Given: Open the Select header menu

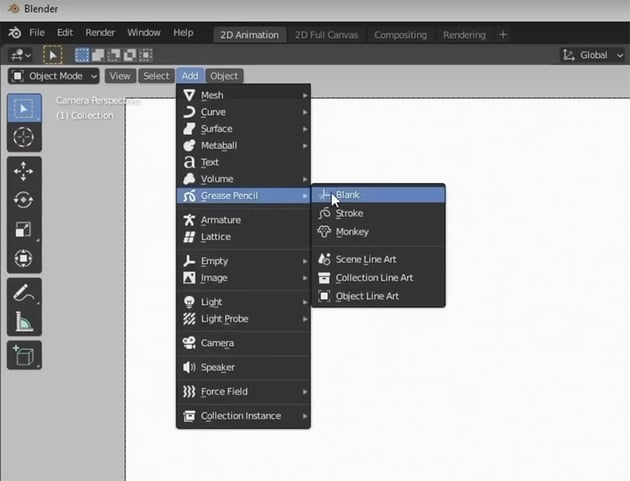Looking at the screenshot, I should [156, 76].
